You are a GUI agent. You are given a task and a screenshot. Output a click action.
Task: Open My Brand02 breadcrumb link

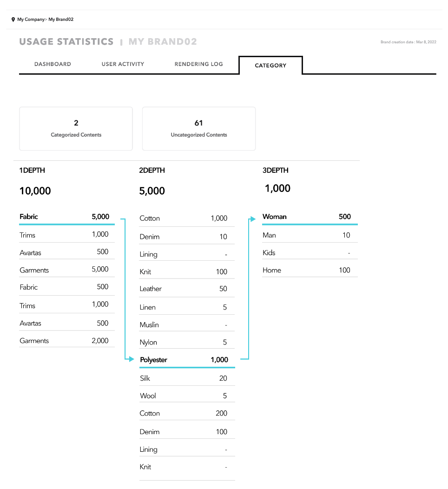click(61, 20)
